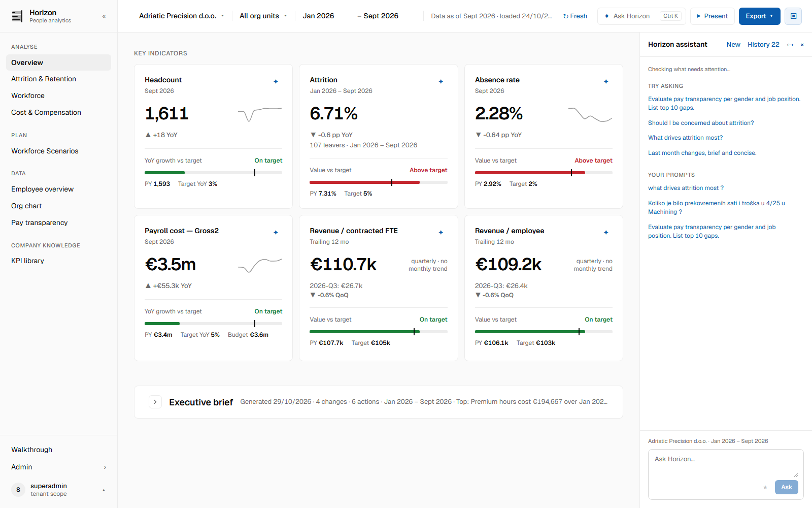This screenshot has width=812, height=508.
Task: Open the KPI library
Action: click(58, 261)
